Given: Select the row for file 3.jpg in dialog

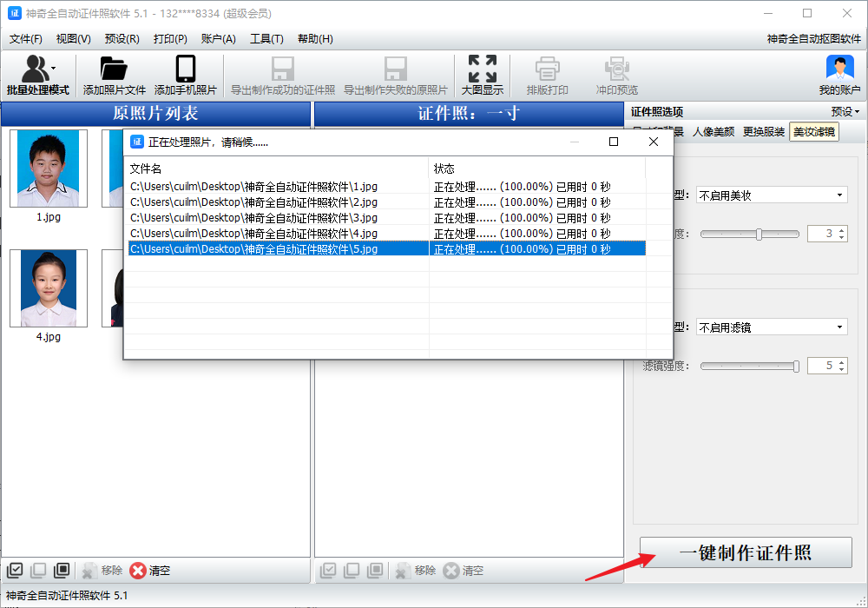Looking at the screenshot, I should point(385,218).
